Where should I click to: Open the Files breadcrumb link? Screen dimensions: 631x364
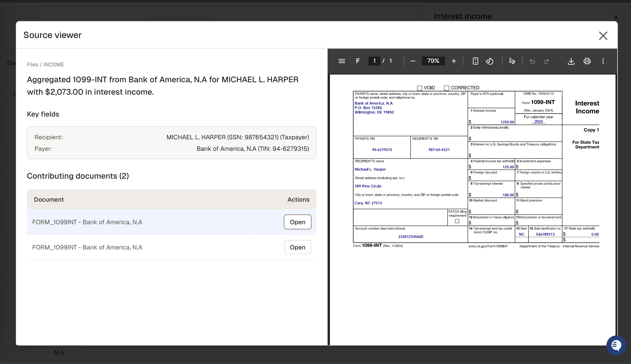[x=33, y=65]
